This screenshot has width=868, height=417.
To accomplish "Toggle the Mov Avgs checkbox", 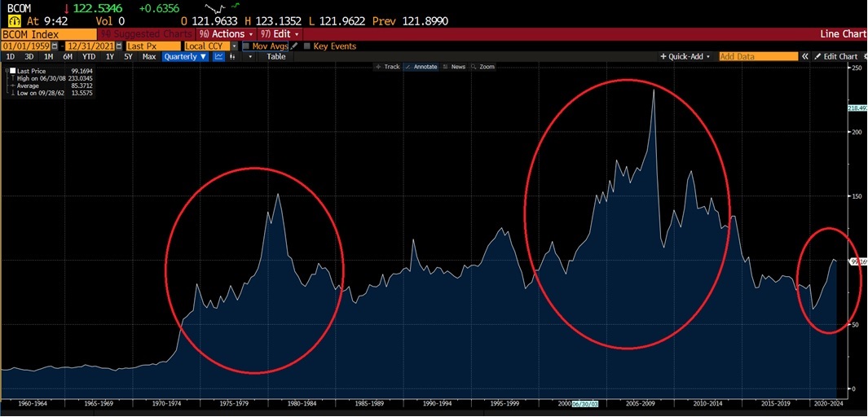I will 246,46.
